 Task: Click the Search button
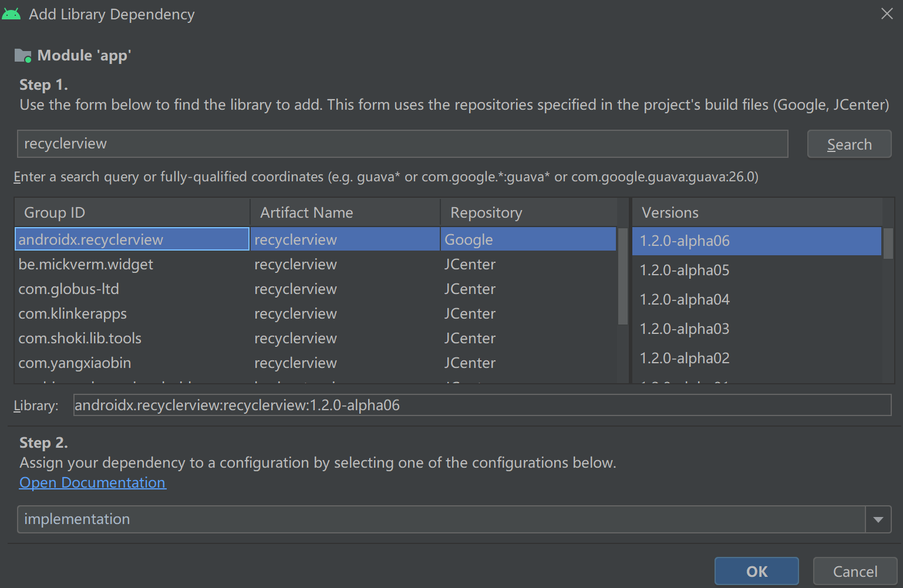point(849,144)
